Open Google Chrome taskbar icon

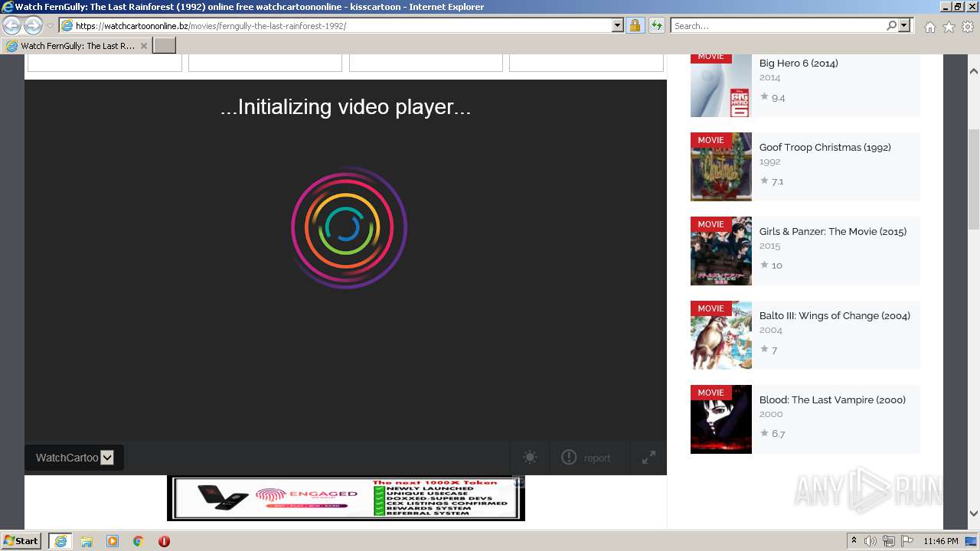point(138,541)
